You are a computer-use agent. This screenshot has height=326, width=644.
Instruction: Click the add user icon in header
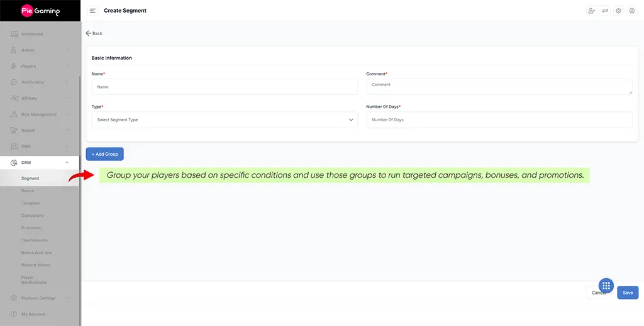(591, 11)
